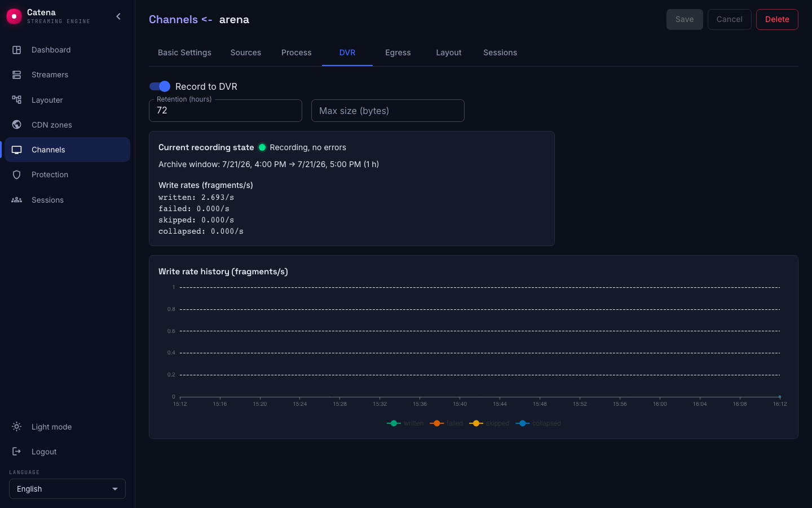This screenshot has width=812, height=508.
Task: Click the Catena logo icon
Action: coord(14,16)
